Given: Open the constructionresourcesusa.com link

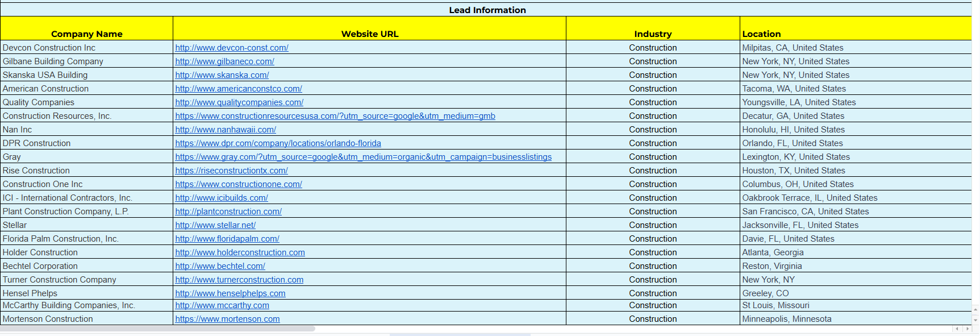Looking at the screenshot, I should coord(335,116).
